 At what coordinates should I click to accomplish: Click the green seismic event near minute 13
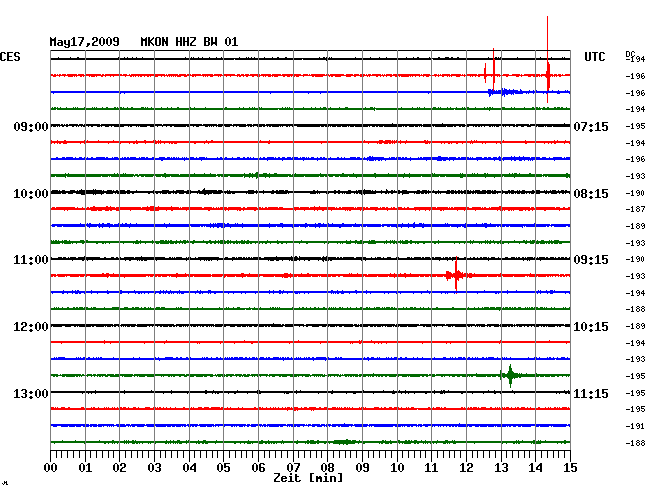(x=510, y=375)
